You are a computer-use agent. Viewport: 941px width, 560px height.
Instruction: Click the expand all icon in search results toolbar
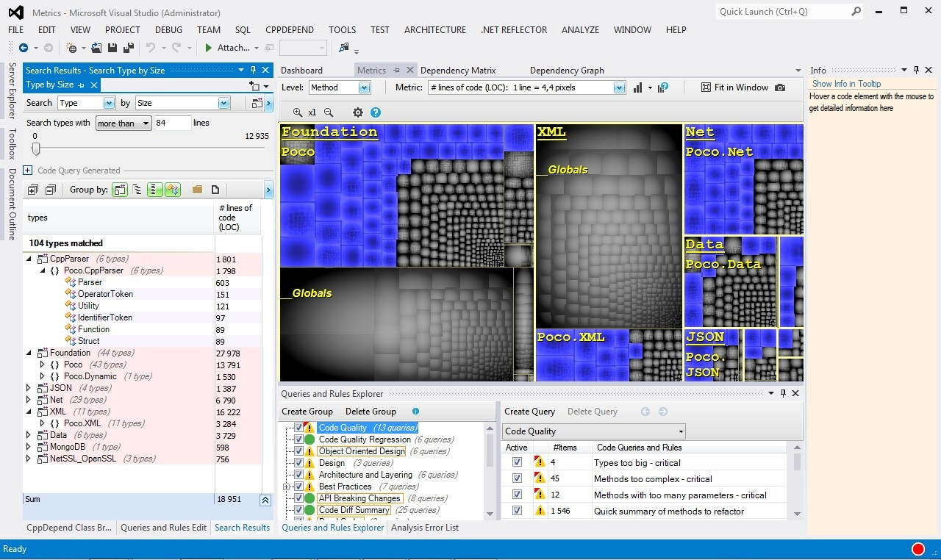coord(32,190)
